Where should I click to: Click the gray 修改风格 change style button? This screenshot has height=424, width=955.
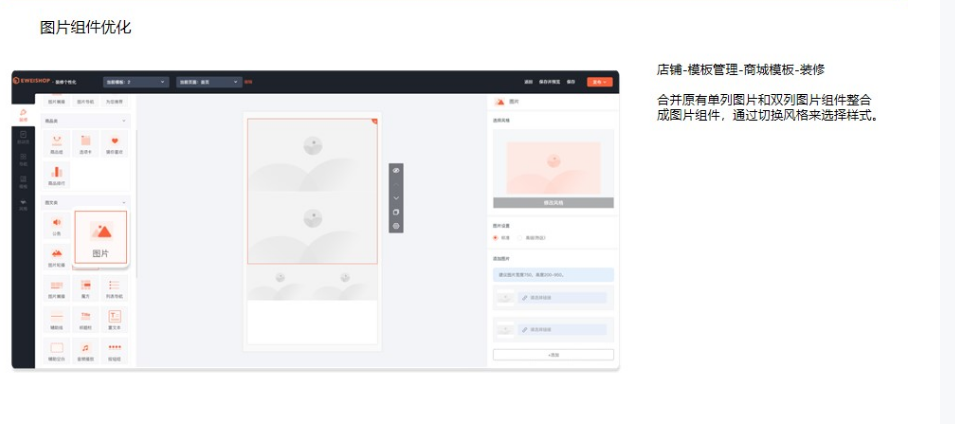coord(553,203)
